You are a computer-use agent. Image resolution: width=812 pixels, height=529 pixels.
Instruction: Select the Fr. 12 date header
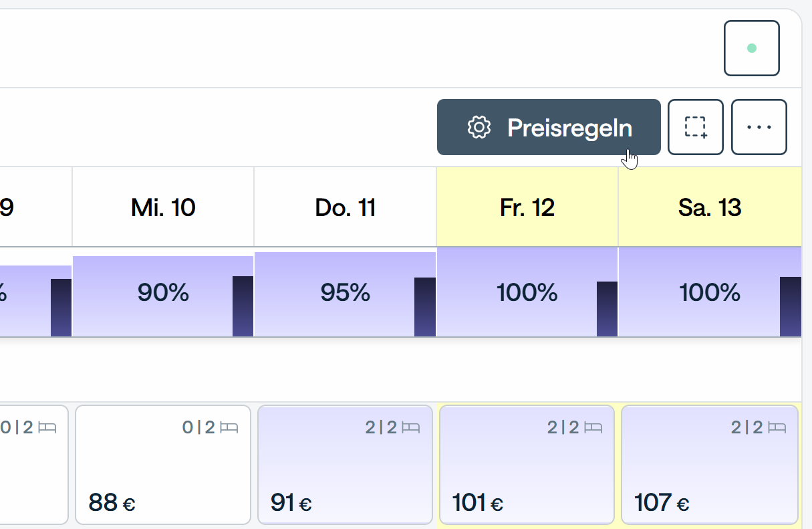(x=527, y=207)
